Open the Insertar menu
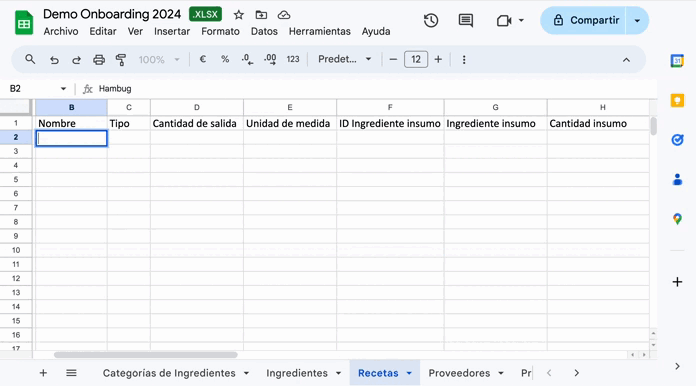The image size is (696, 386). click(172, 32)
